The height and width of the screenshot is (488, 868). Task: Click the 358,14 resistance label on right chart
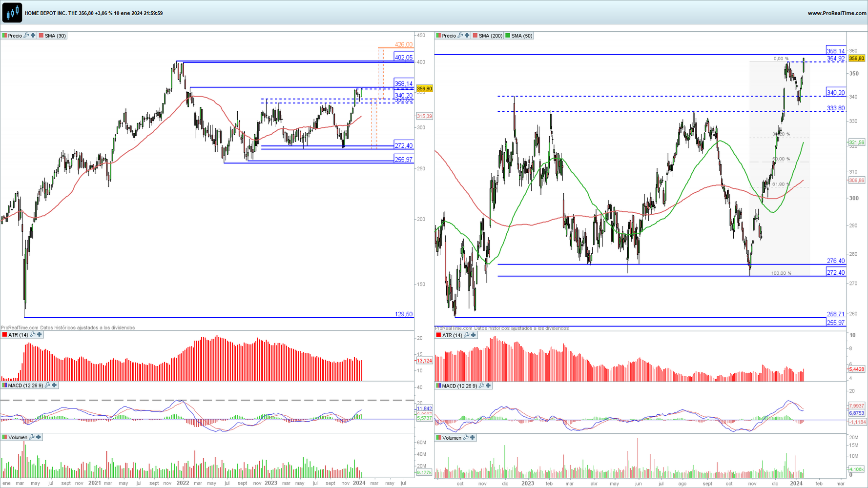tap(836, 51)
